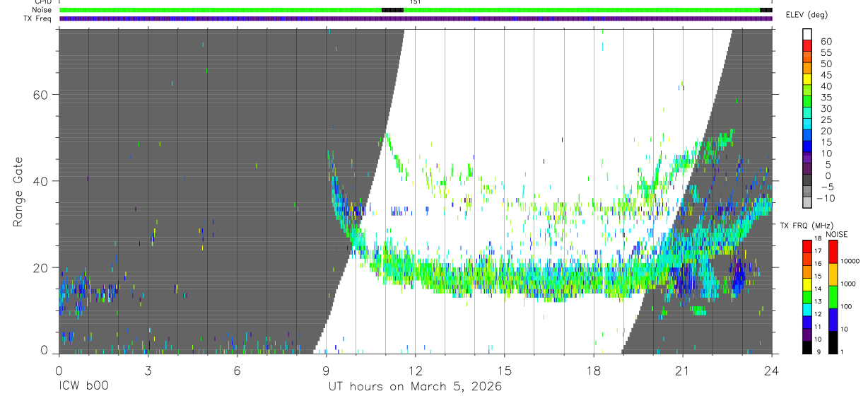The image size is (868, 401).
Task: Click the '14' TX frequency legend label
Action: [818, 289]
